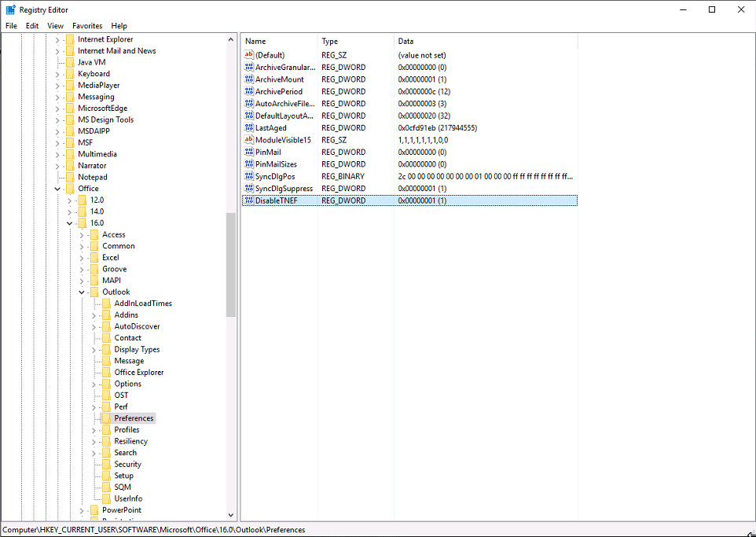Sort values by Name column header

[279, 42]
